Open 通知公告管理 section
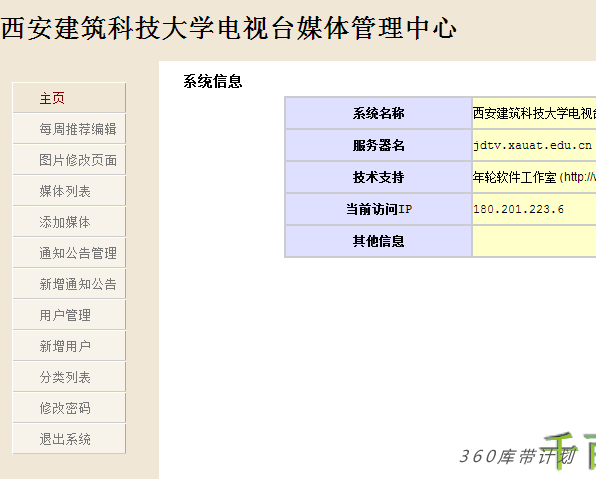 tap(69, 253)
